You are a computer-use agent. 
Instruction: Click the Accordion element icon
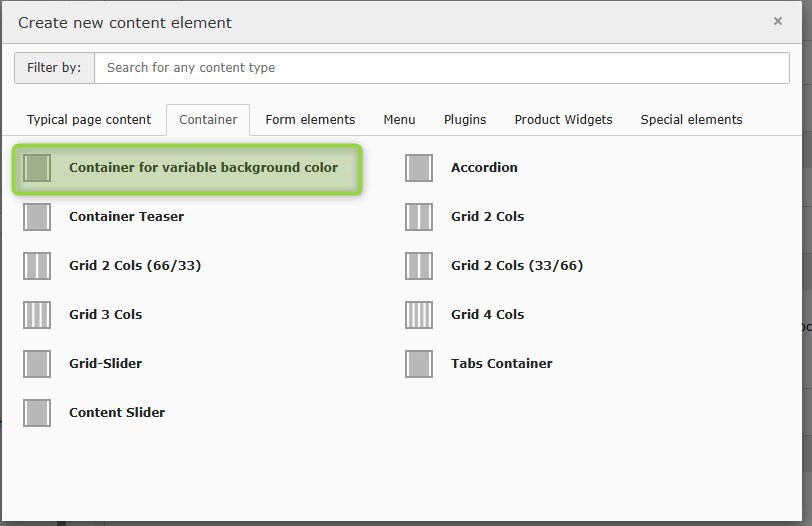419,168
